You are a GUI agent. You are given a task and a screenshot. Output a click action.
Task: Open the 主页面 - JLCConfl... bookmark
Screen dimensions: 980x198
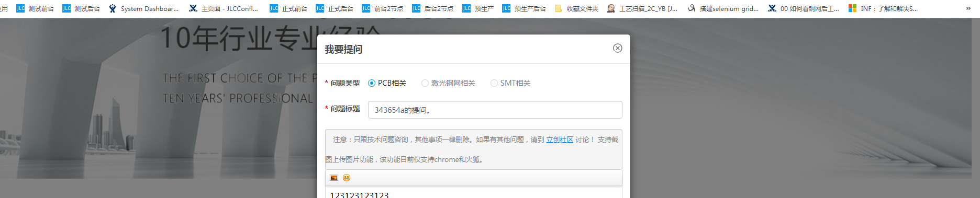tap(224, 8)
